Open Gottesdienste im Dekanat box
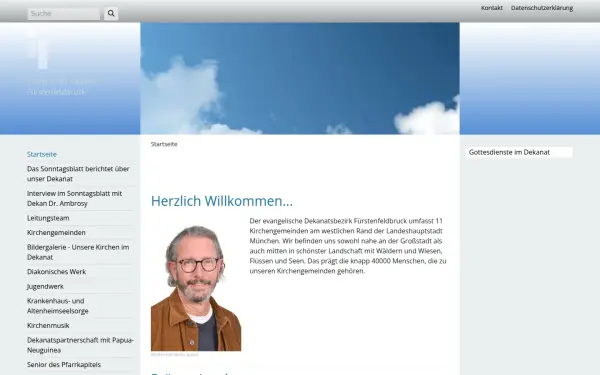The image size is (600, 375). [x=519, y=152]
